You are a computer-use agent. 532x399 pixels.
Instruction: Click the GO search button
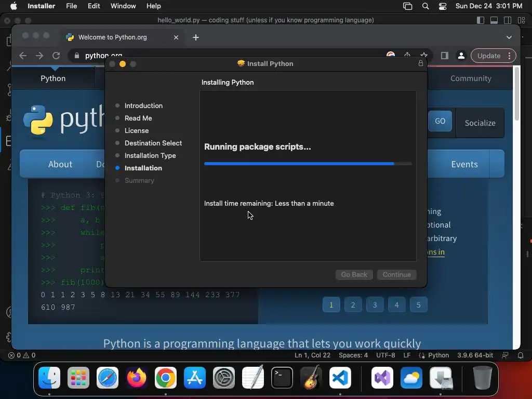pos(440,121)
